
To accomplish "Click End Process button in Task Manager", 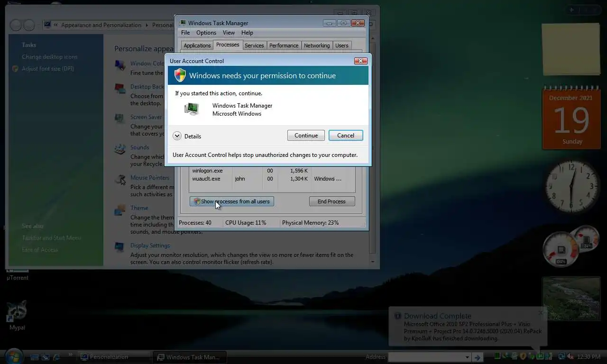I will click(x=331, y=201).
